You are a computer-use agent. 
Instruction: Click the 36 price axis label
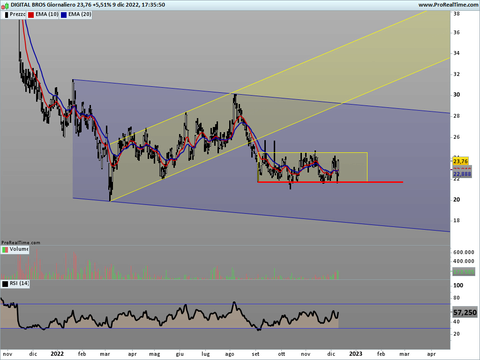pos(456,33)
